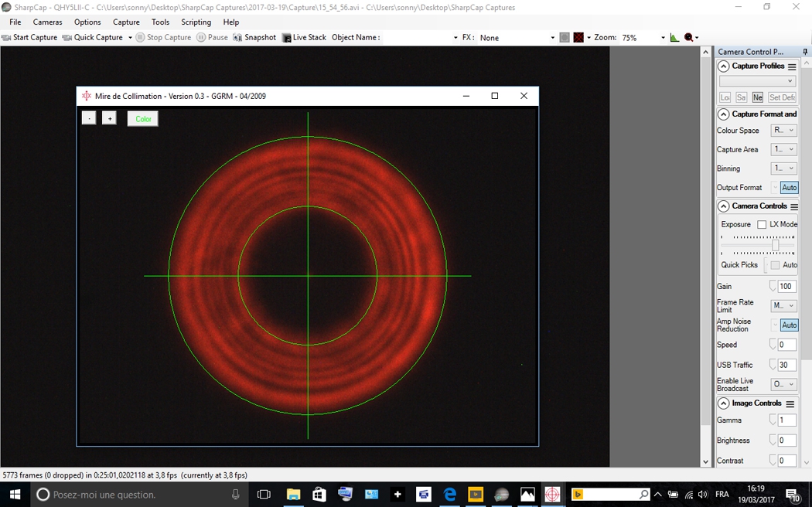Viewport: 812px width, 507px height.
Task: Open the Scripting menu
Action: tap(196, 22)
